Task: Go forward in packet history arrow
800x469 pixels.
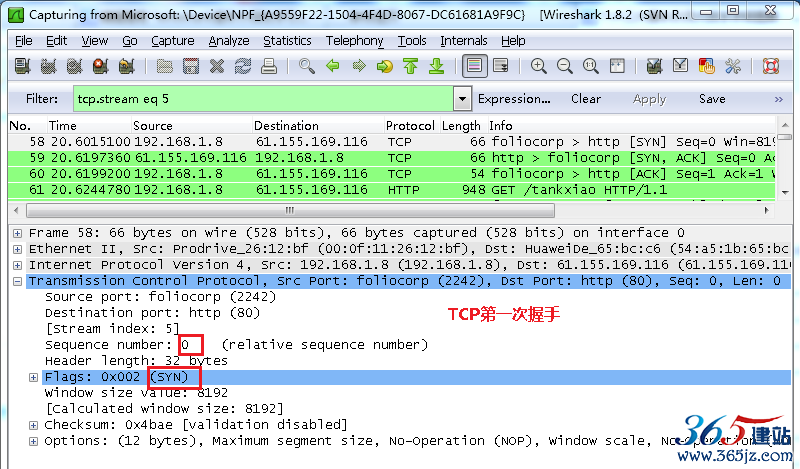Action: (359, 66)
